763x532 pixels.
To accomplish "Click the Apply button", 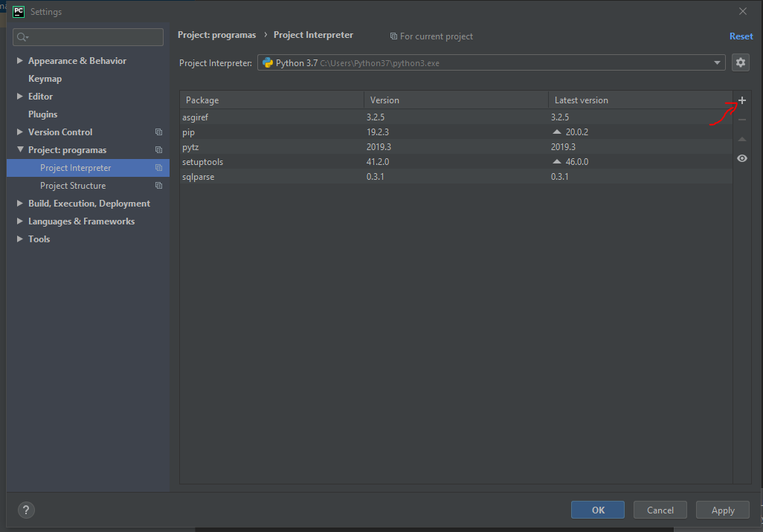I will 723,510.
